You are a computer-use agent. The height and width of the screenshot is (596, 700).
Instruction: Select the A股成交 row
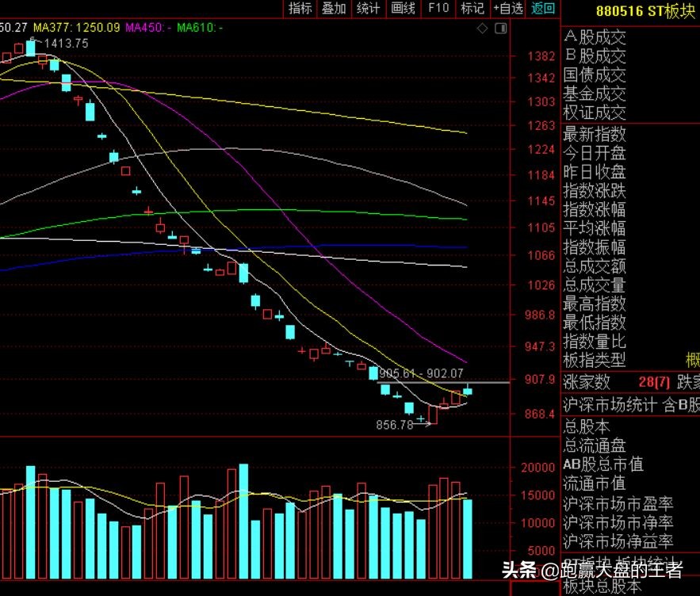coord(595,37)
